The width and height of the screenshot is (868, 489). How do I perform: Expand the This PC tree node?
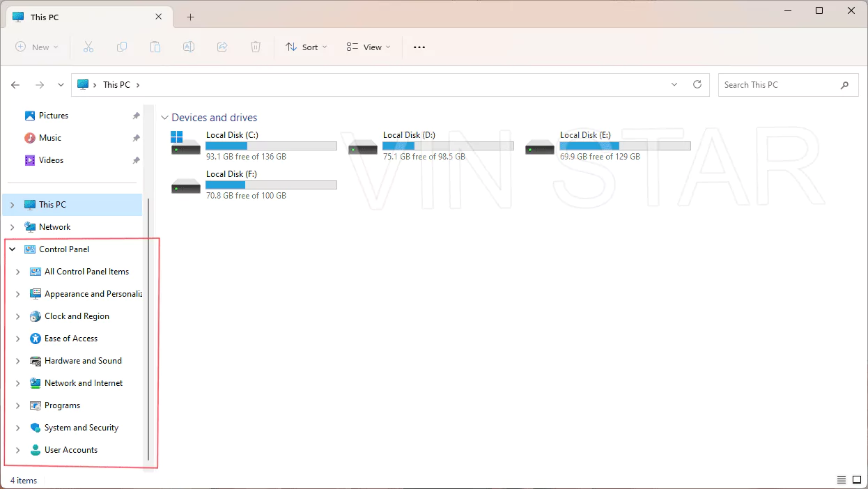click(x=13, y=205)
